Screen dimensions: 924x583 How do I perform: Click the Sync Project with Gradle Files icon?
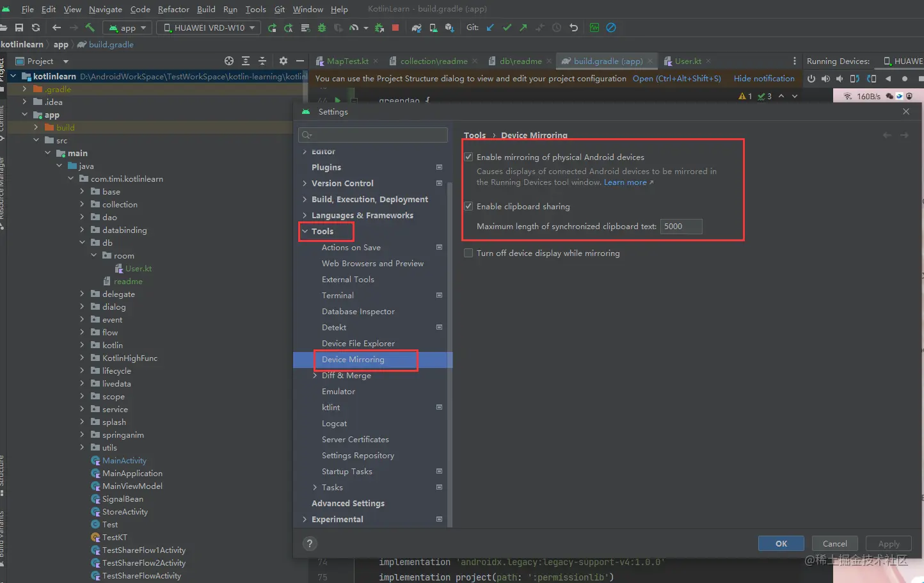pos(417,28)
